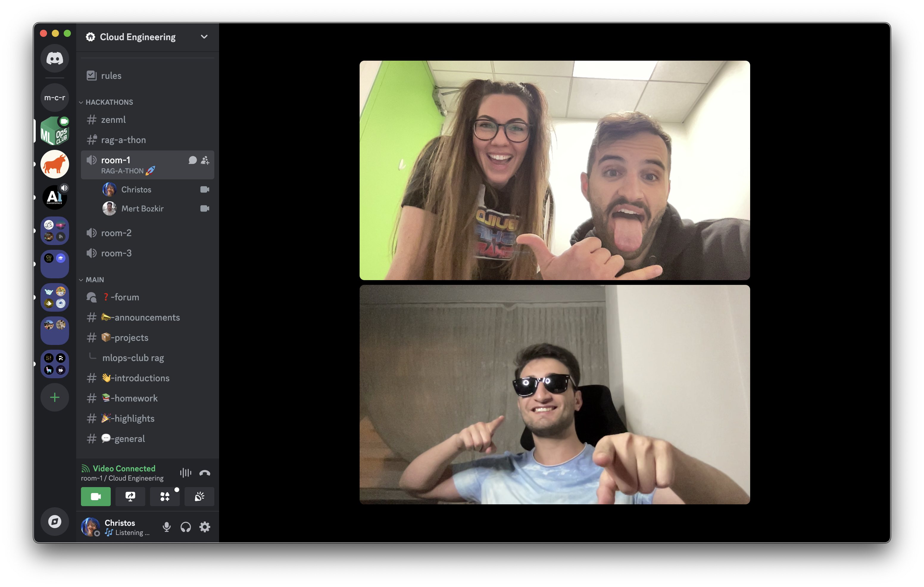924x587 pixels.
Task: Collapse the HACKATHONS category
Action: point(109,102)
